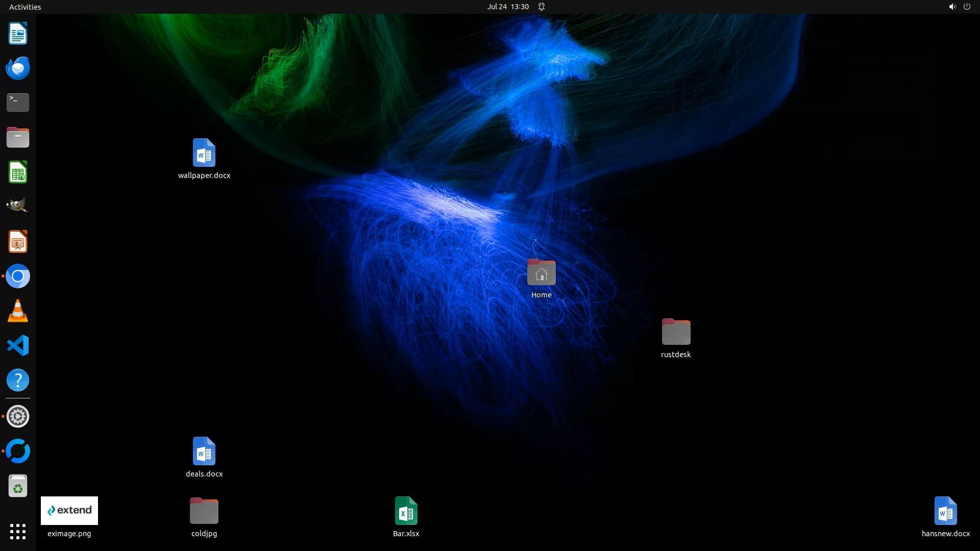Open the Help dock icon

coord(18,380)
